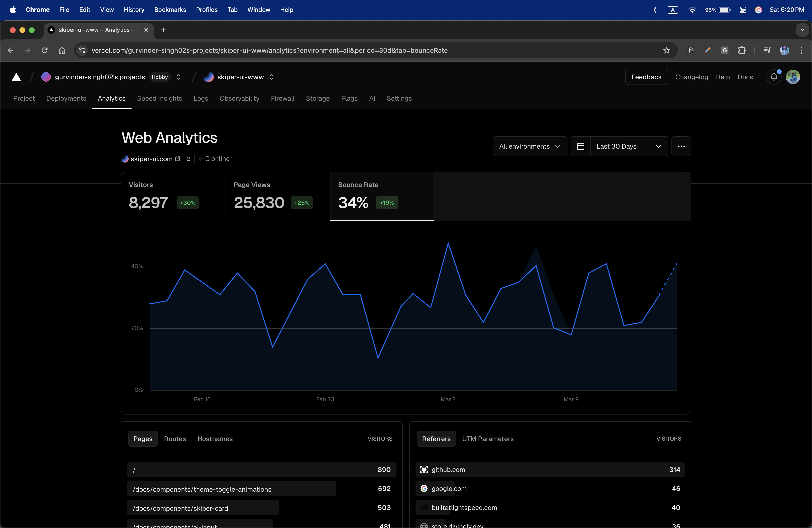Screen dimensions: 812x528
Task: Open the Chrome History menu
Action: (134, 10)
